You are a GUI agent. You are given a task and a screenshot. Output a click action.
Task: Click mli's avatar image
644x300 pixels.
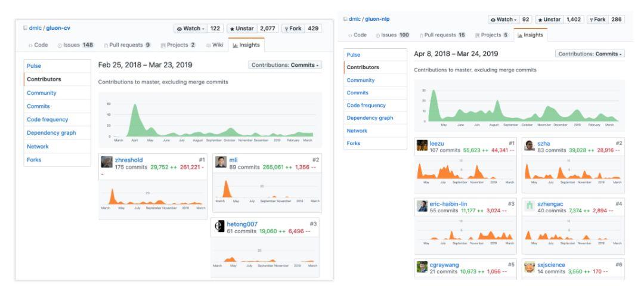221,162
